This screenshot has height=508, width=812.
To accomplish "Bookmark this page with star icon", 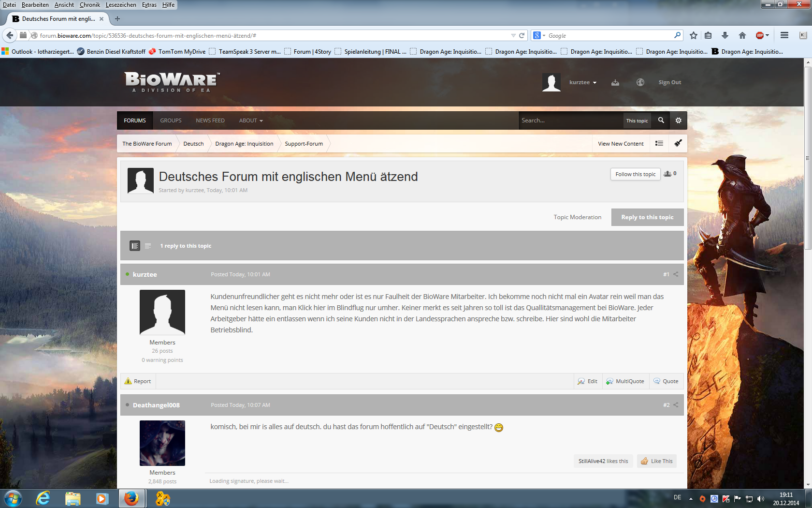I will 694,35.
